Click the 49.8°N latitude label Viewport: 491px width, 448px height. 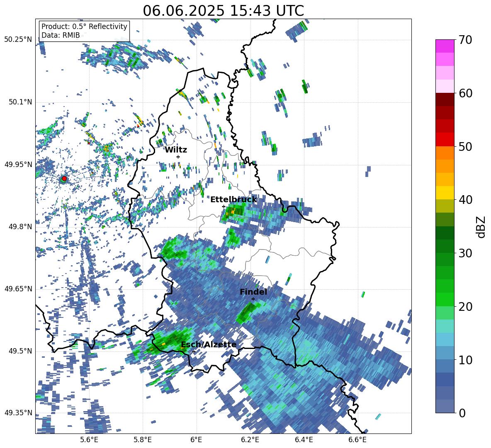click(20, 227)
